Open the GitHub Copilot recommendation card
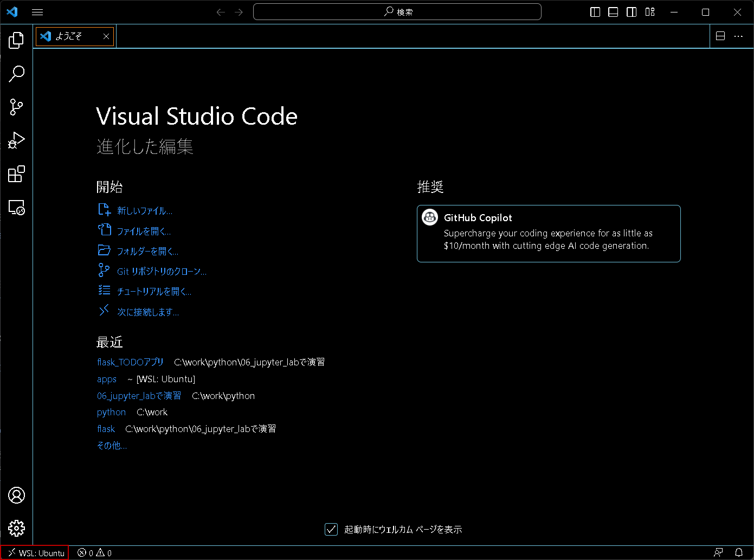Image resolution: width=754 pixels, height=560 pixels. [549, 234]
